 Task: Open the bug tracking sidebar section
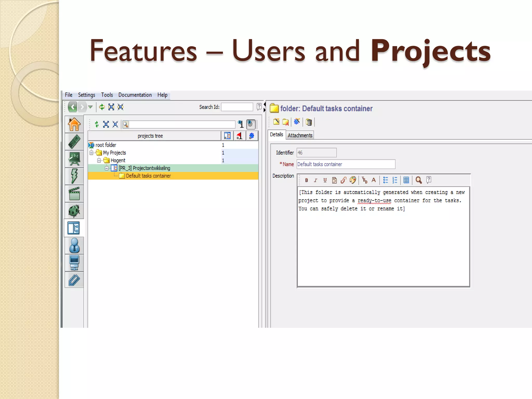pos(74,211)
